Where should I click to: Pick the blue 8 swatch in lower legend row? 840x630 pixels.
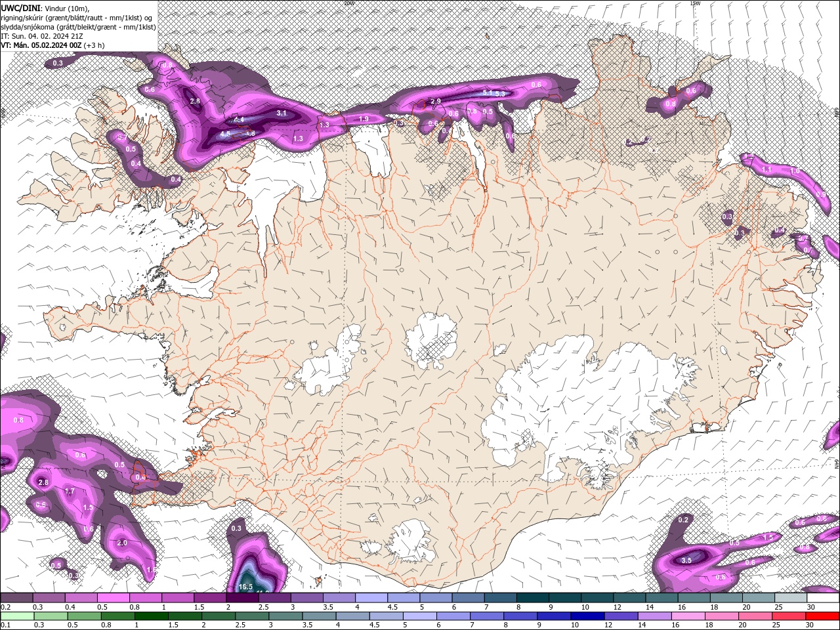[x=520, y=616]
